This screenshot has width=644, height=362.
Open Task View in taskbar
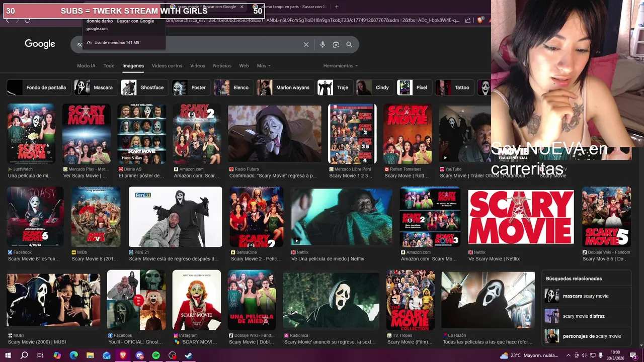click(x=40, y=355)
